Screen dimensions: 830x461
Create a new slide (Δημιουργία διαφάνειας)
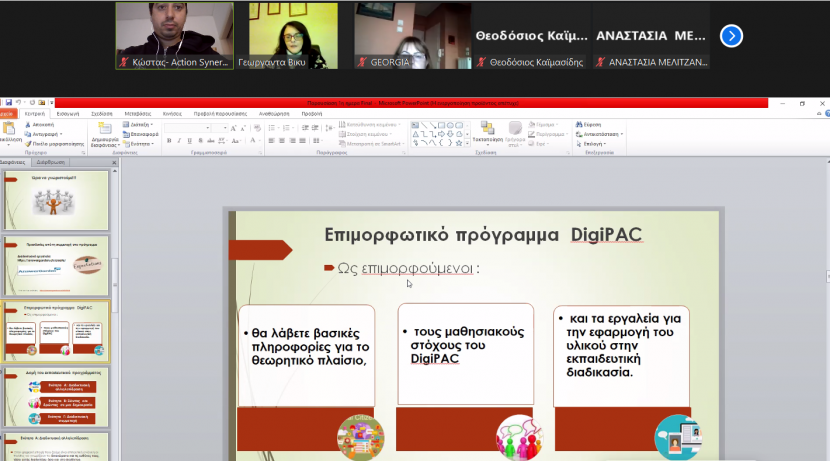[104, 134]
